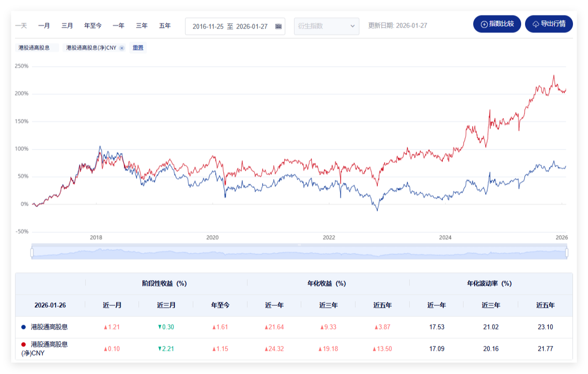Select the 三月 time range
This screenshot has height=374, width=588.
67,26
